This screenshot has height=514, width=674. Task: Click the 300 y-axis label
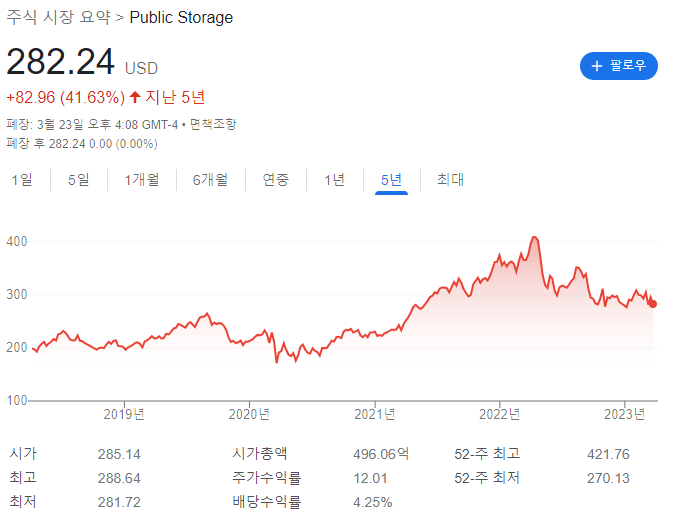click(x=17, y=294)
